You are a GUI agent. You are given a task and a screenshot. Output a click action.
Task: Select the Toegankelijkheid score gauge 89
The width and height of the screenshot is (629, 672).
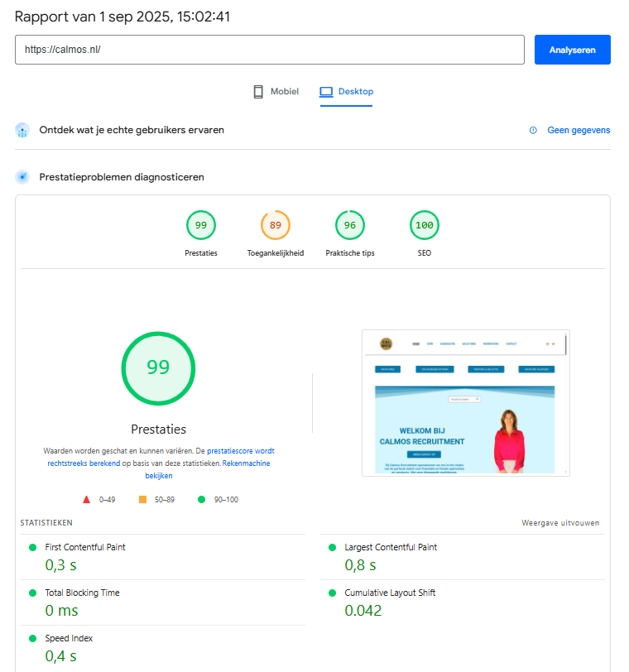coord(275,225)
